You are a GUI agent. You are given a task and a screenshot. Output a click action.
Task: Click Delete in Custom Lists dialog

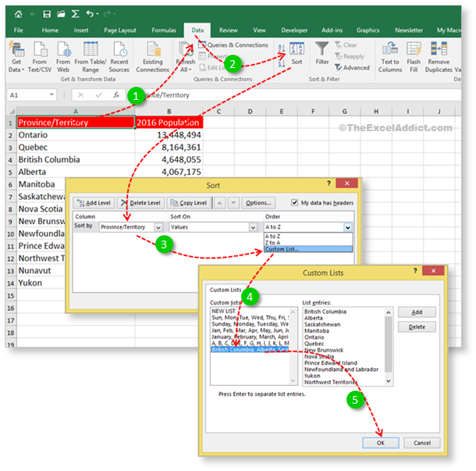[x=417, y=327]
